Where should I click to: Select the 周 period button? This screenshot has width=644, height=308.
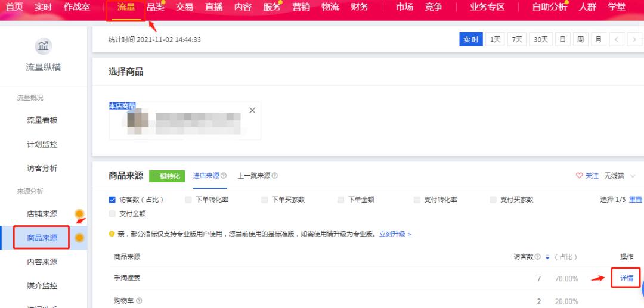pos(580,40)
